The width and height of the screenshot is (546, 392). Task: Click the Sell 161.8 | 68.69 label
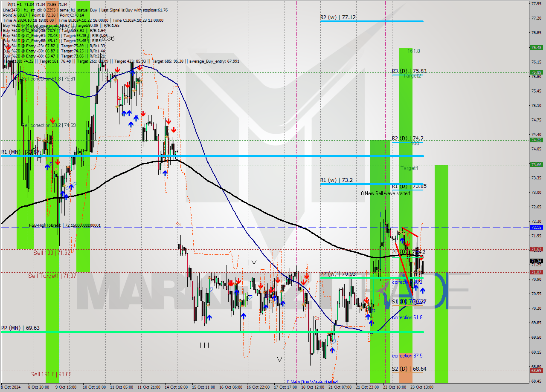click(x=51, y=374)
